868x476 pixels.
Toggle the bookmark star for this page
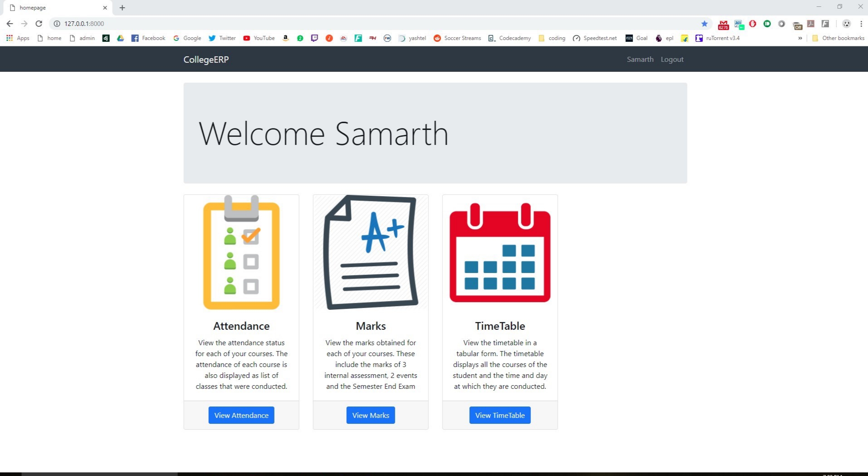coord(704,24)
